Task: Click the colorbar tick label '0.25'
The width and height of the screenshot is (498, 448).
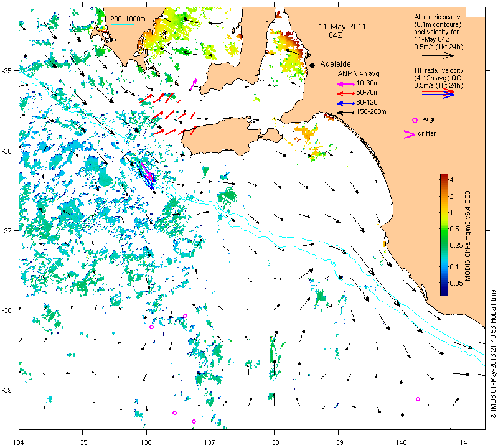Action: [x=456, y=245]
